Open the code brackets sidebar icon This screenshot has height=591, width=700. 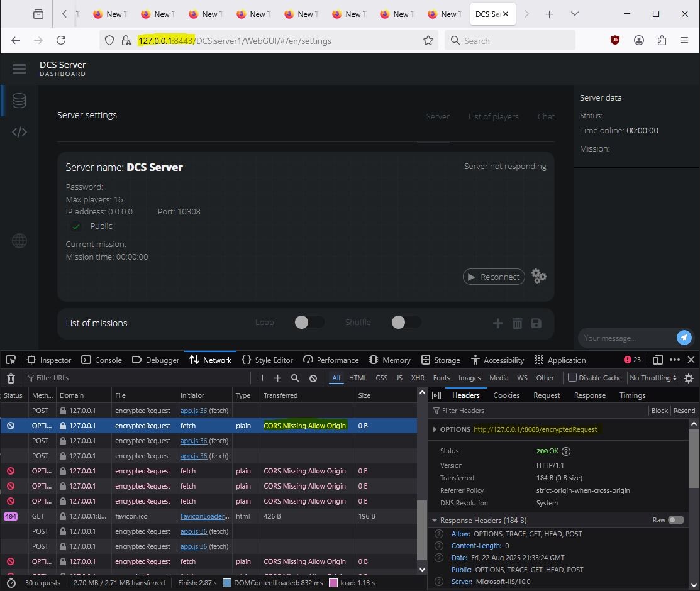(19, 132)
